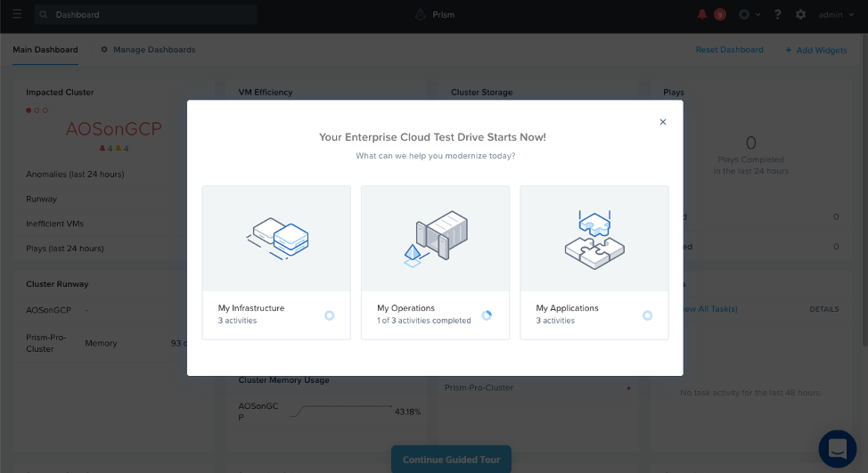The width and height of the screenshot is (868, 473).
Task: Expand the tasks status circle dropdown
Action: tap(748, 14)
